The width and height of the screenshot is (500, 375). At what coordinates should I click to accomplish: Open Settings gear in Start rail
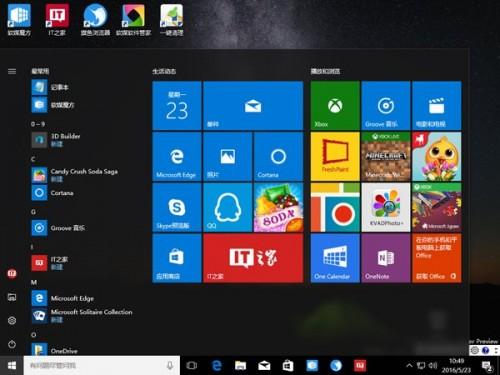point(12,320)
